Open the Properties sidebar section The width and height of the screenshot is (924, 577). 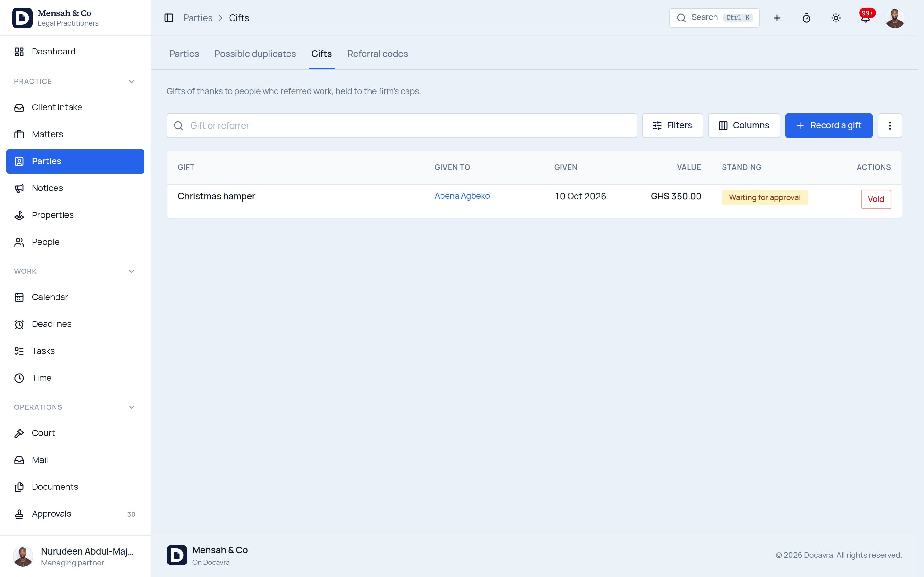click(75, 215)
